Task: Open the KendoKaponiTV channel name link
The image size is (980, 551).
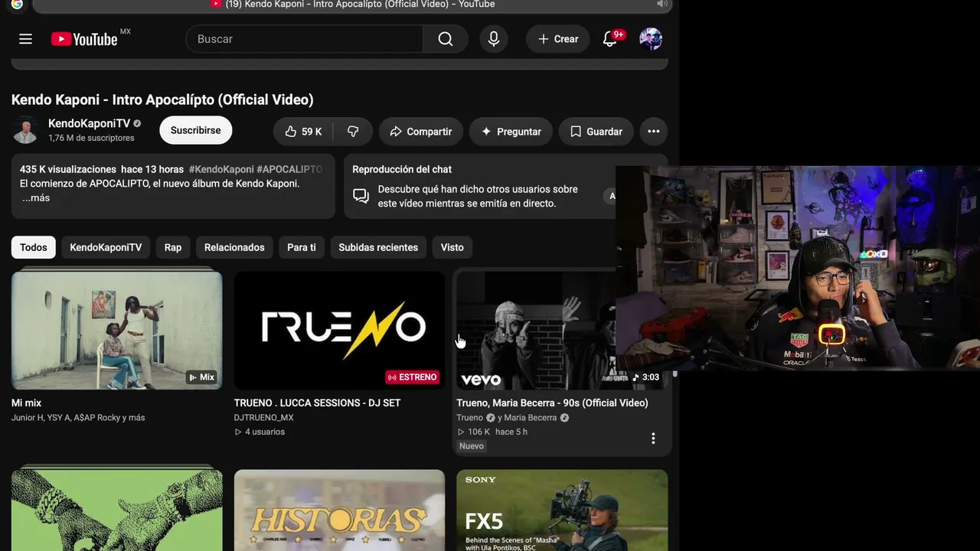Action: [x=89, y=123]
